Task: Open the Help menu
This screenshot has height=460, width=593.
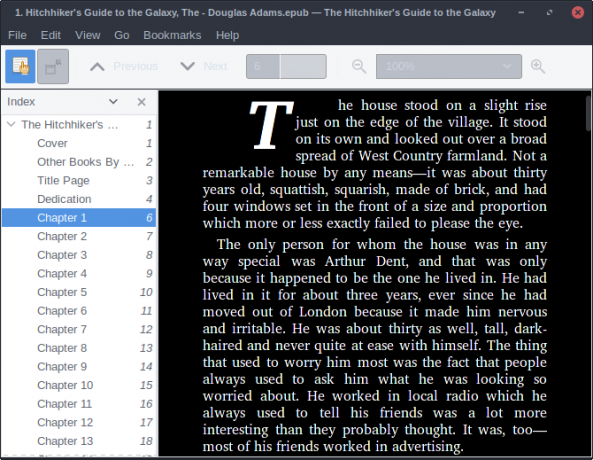Action: pos(227,35)
